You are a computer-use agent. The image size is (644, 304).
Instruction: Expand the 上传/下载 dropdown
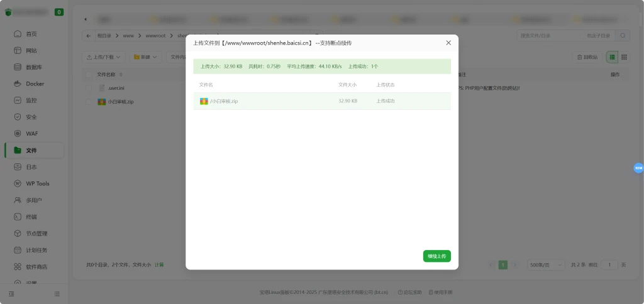pos(104,57)
